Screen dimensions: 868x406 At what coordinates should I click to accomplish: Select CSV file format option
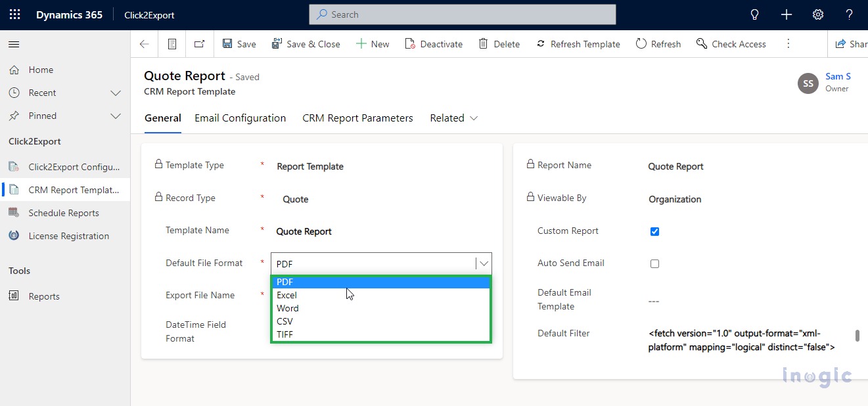pyautogui.click(x=381, y=321)
